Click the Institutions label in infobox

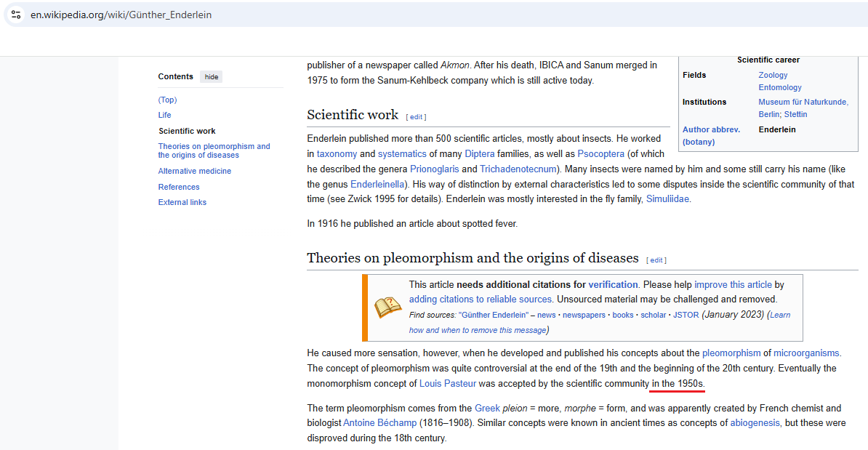coord(704,103)
